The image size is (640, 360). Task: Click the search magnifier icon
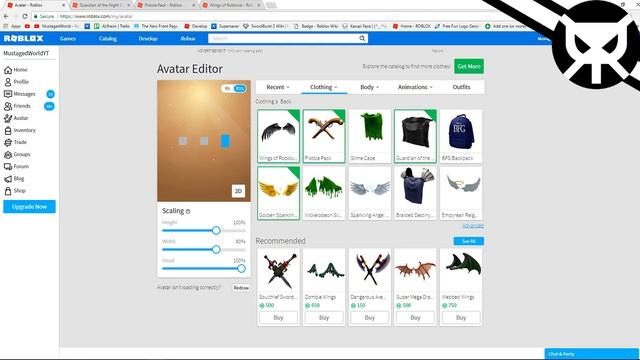point(362,38)
